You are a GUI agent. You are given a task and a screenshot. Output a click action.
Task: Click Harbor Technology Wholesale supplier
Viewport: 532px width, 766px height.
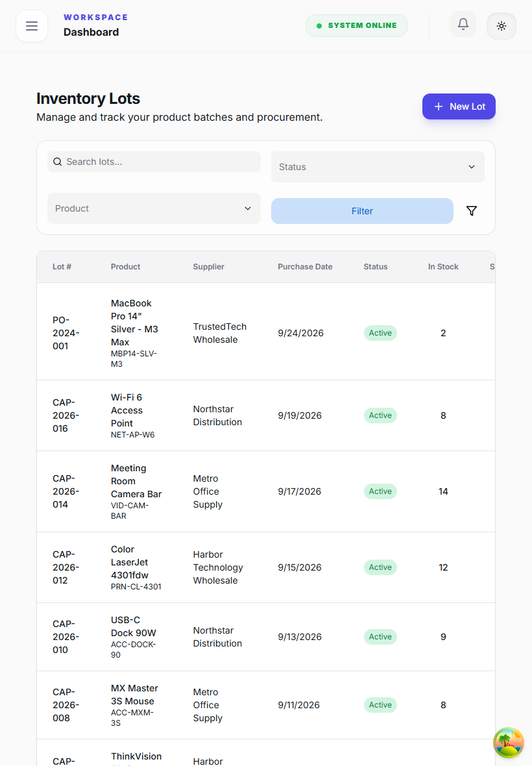[x=218, y=567]
